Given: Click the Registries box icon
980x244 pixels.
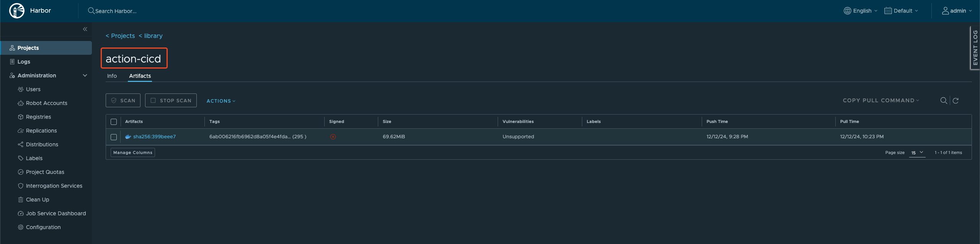Looking at the screenshot, I should click(21, 117).
